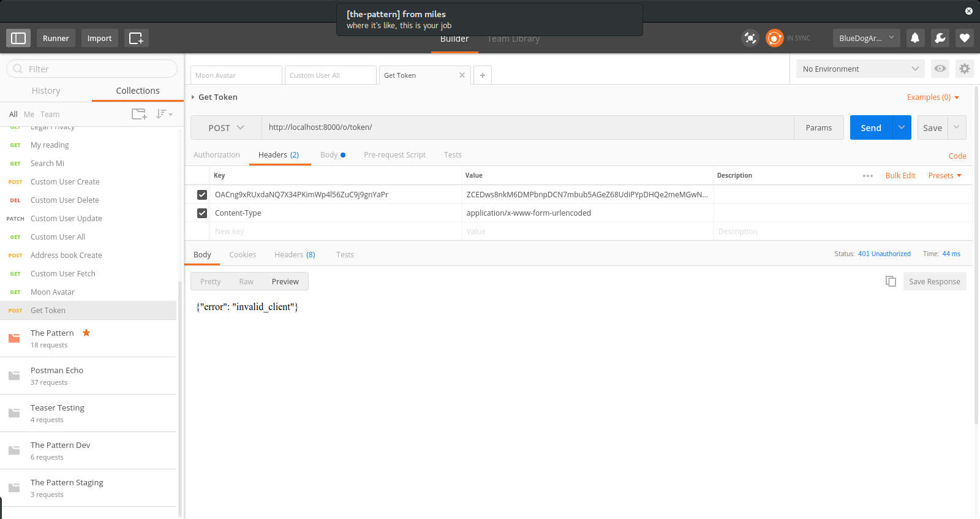Open environment quick look eye icon

[x=940, y=69]
